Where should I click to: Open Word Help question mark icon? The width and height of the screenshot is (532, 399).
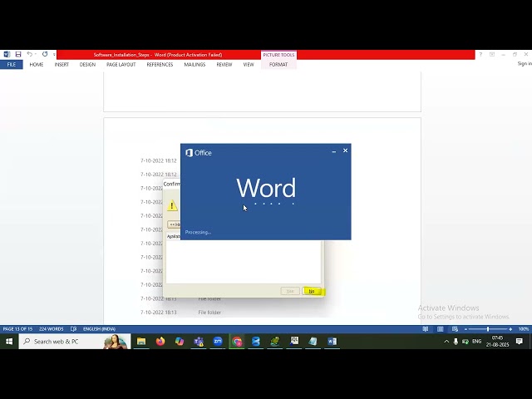(x=480, y=54)
